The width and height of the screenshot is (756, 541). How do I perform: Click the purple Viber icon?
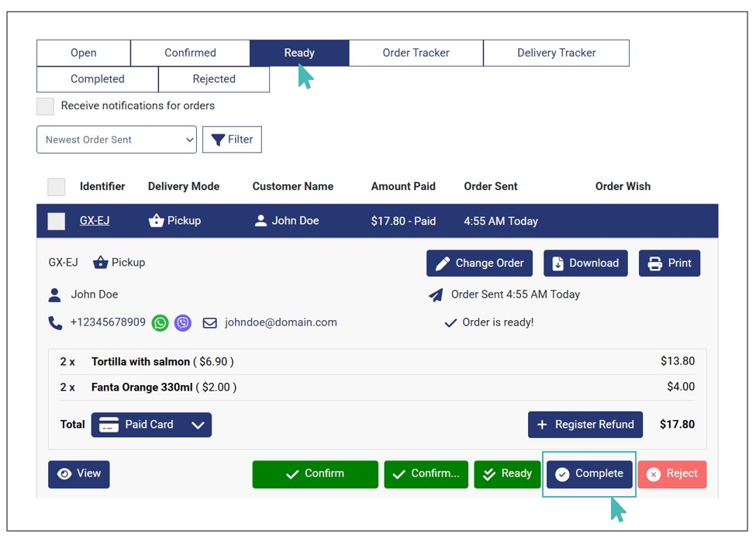click(183, 323)
